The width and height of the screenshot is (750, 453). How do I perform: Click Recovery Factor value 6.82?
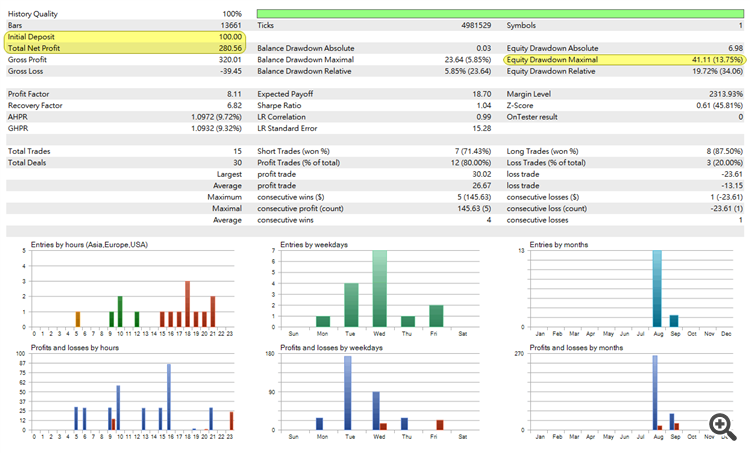point(234,106)
